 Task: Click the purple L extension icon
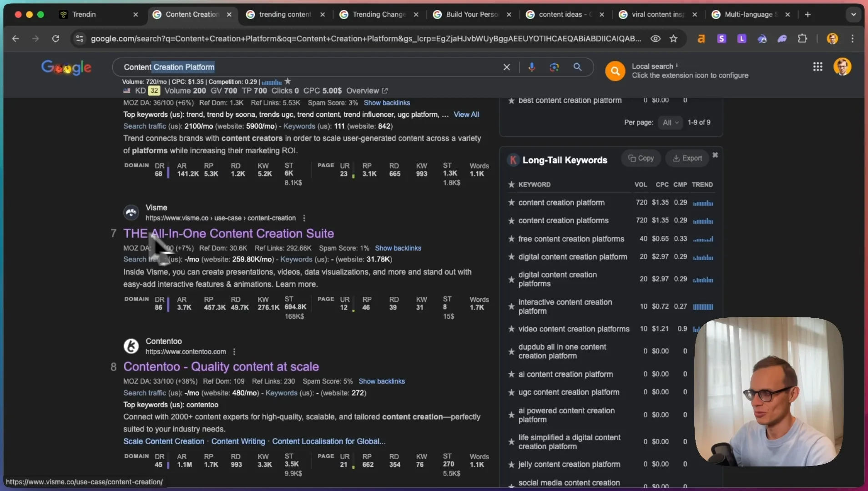[x=742, y=39]
